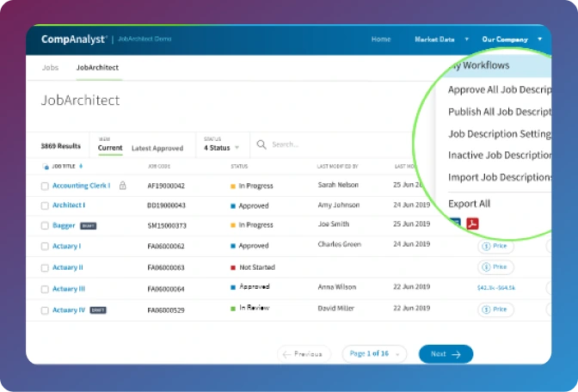
Task: Click the 3869 Results count
Action: [60, 146]
